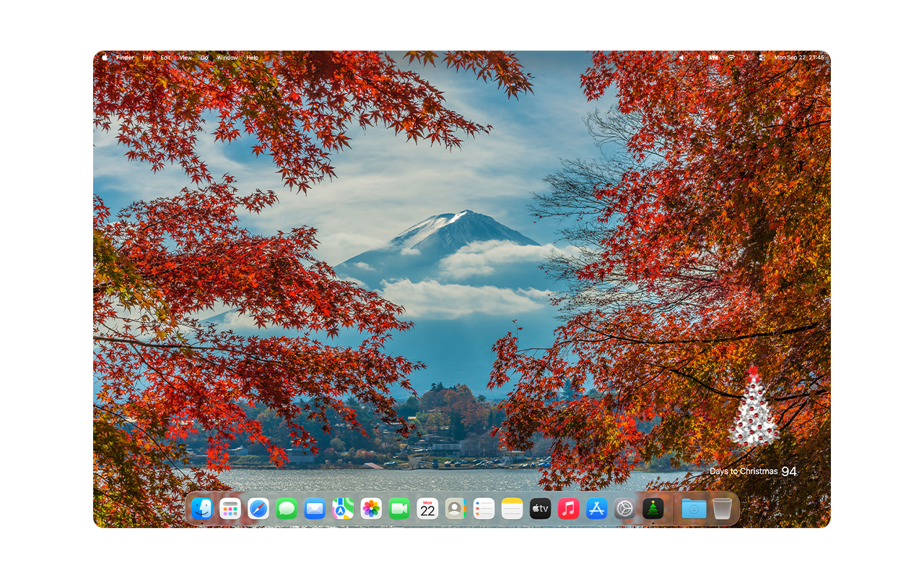Open the Trash in the Dock
Screen dimensions: 924x578
click(x=722, y=509)
